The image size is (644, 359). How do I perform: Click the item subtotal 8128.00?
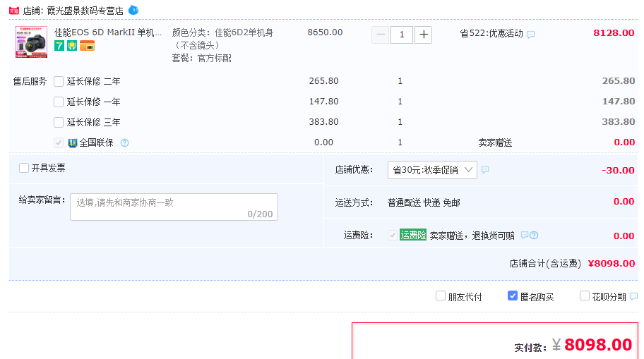(614, 33)
